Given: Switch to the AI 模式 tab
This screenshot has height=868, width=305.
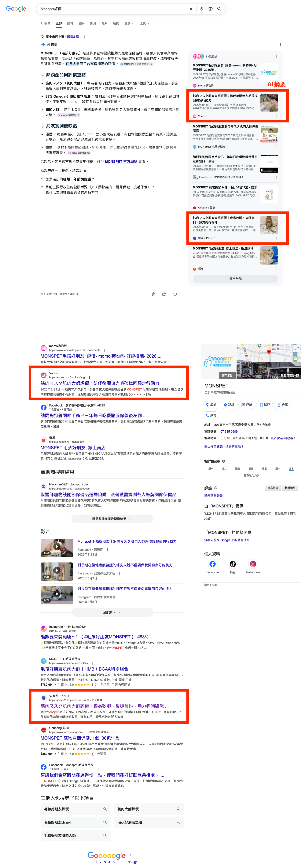Looking at the screenshot, I should click(x=45, y=23).
